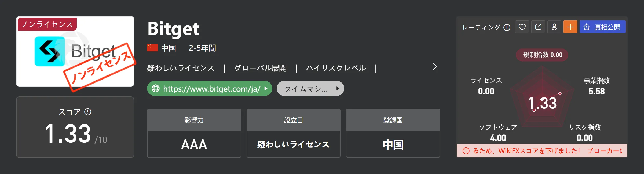Click the 規制指数 0.00 badge

(x=542, y=55)
